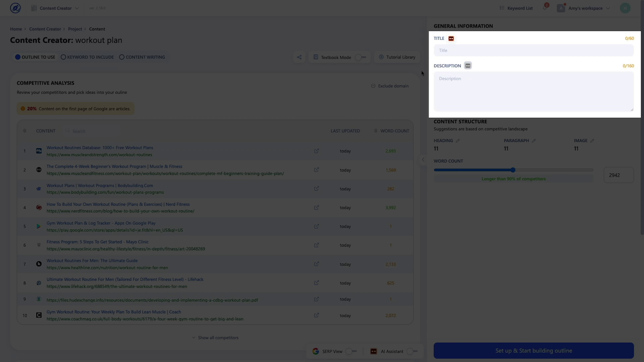Click Set up & Start building outline
This screenshot has width=644, height=362.
533,350
